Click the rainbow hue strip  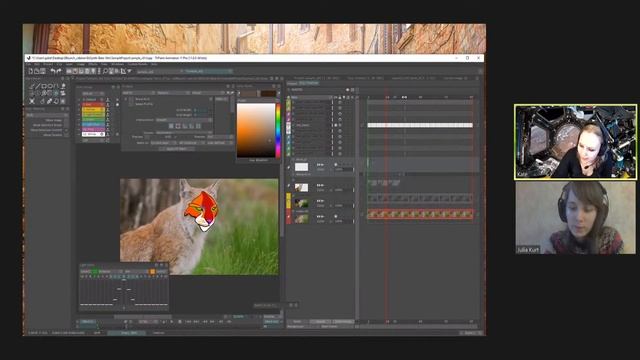(x=278, y=130)
